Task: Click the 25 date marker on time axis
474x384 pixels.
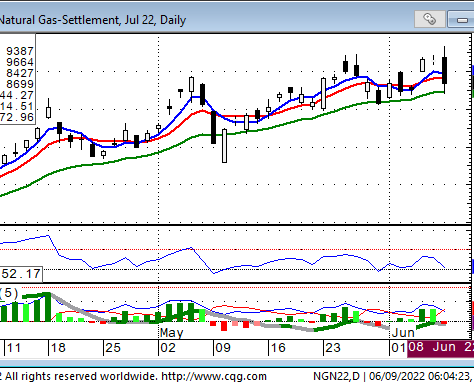Action: pos(113,348)
